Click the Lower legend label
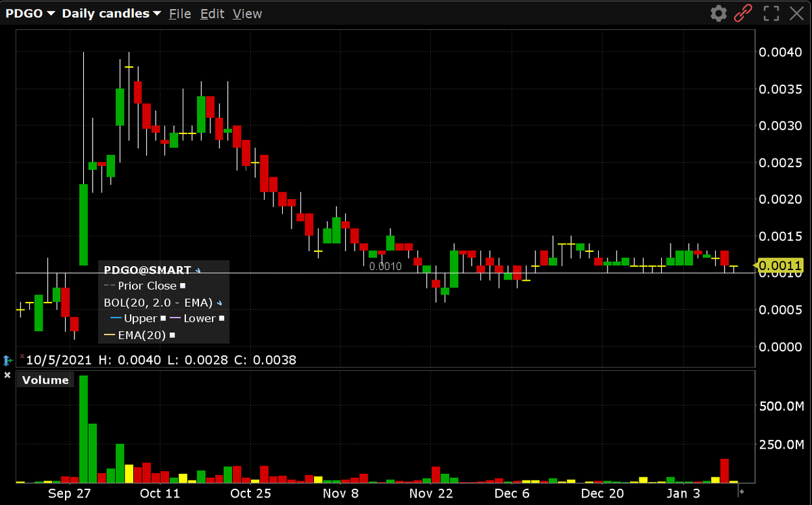 200,318
